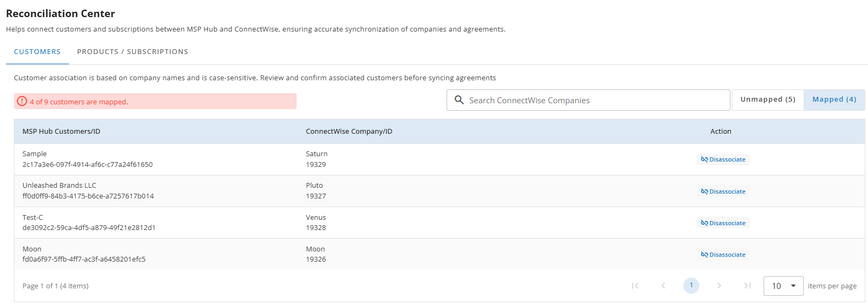Open the CUSTOMERS tab
Screen dimensions: 868x306
[37, 52]
